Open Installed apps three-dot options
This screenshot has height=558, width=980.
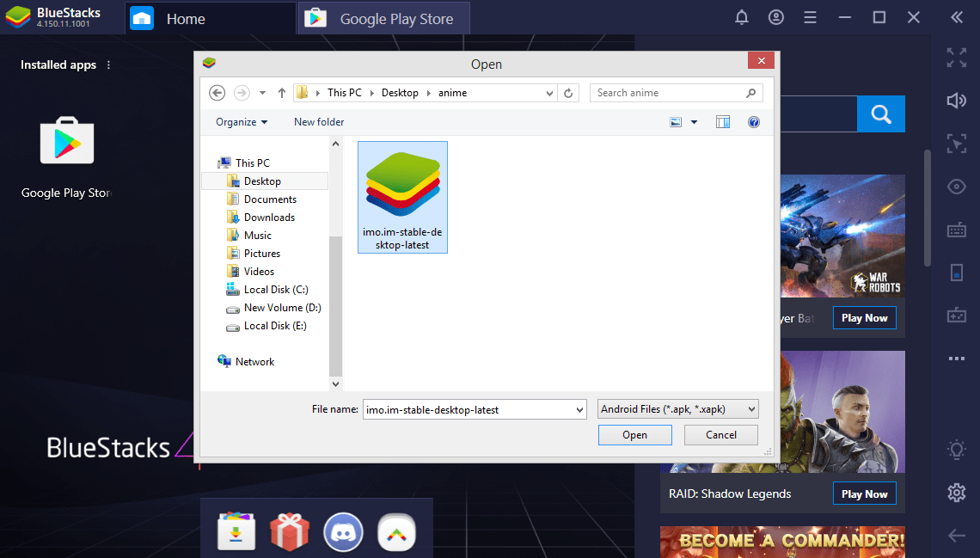pyautogui.click(x=109, y=65)
